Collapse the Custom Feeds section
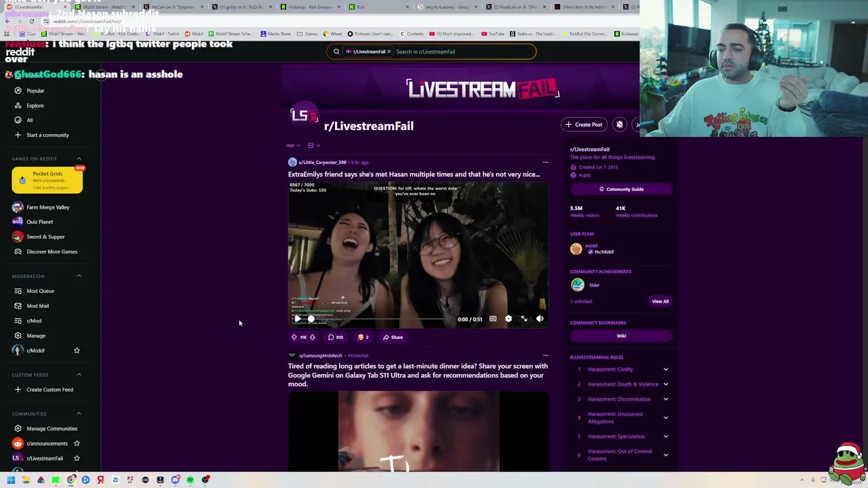The width and height of the screenshot is (868, 488). [79, 375]
